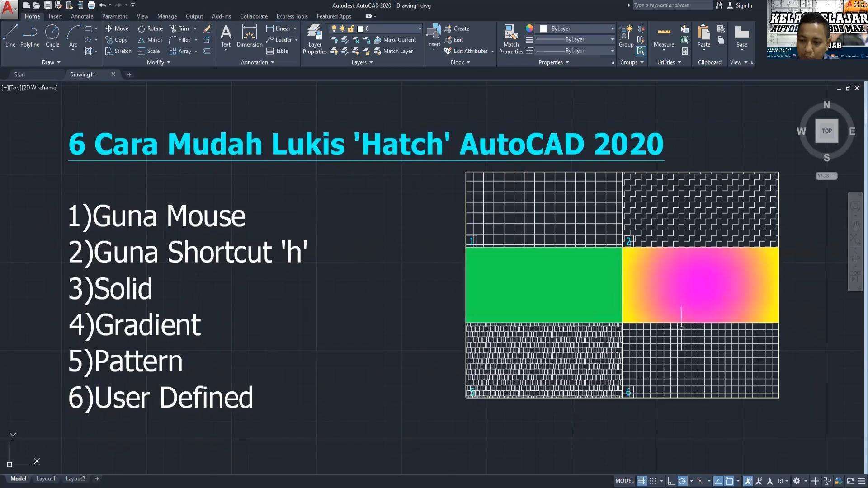
Task: Click the Plot printer icon
Action: click(91, 5)
